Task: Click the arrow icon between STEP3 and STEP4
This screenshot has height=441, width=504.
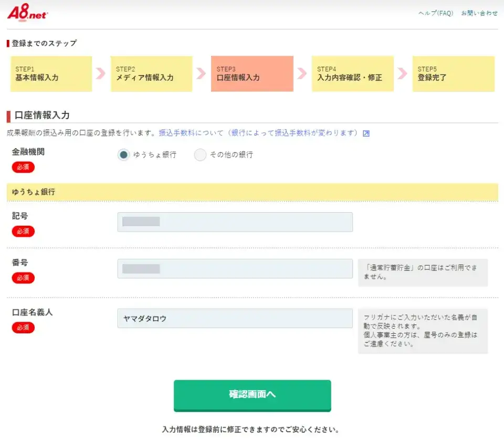Action: click(x=301, y=73)
